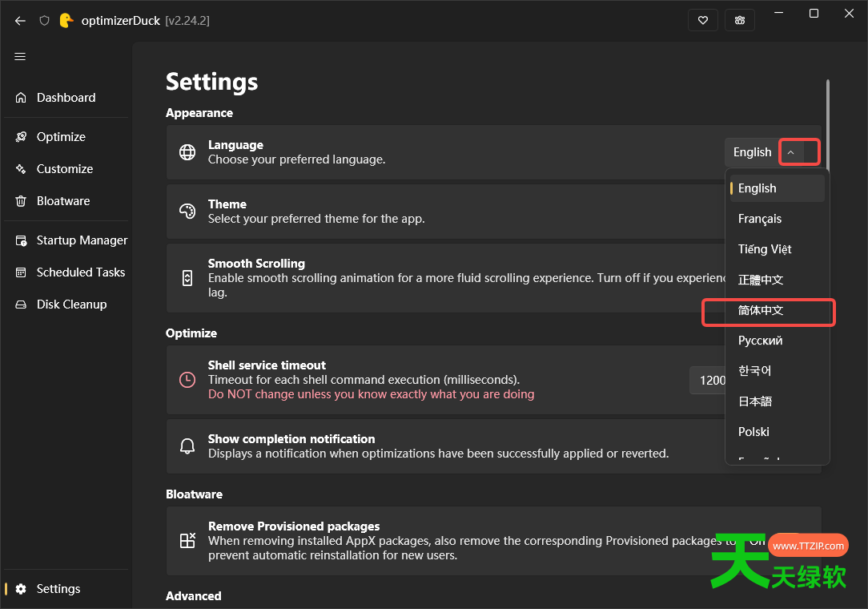The width and height of the screenshot is (868, 609).
Task: Click the Dashboard home icon
Action: click(x=21, y=98)
